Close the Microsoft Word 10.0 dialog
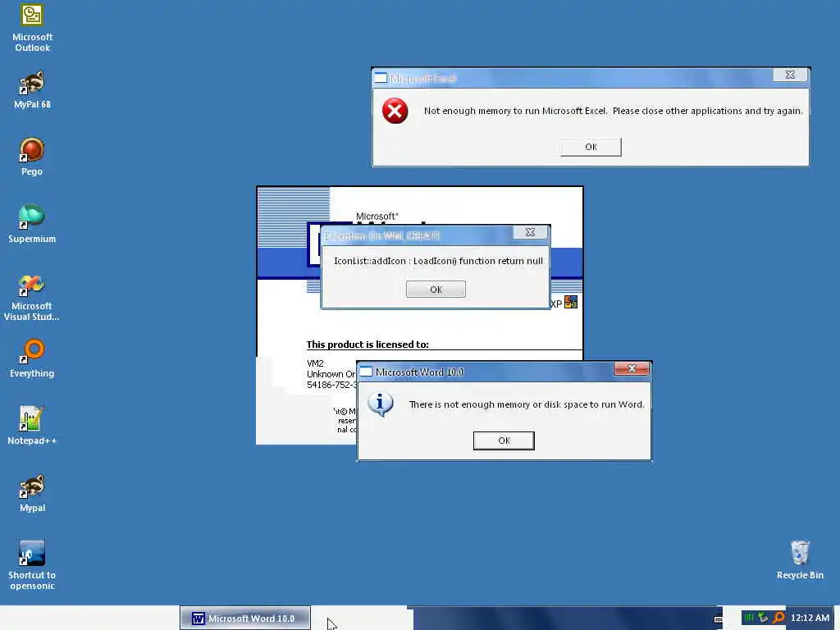The width and height of the screenshot is (840, 630). (632, 368)
